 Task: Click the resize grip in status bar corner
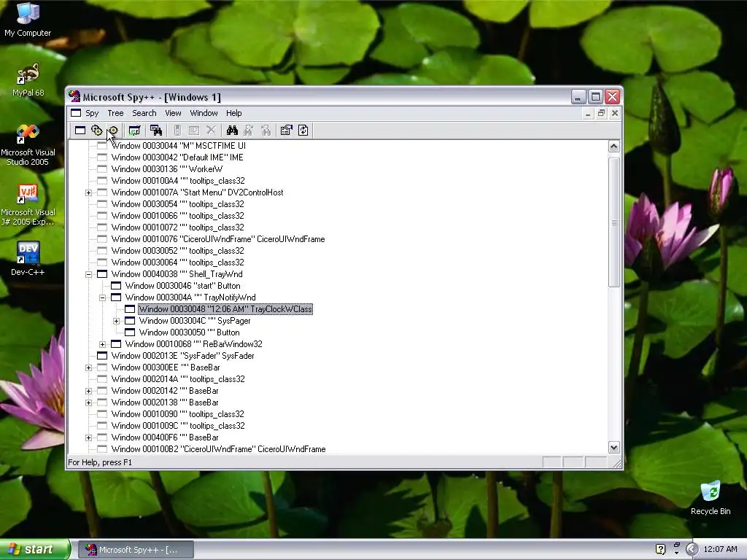[617, 463]
